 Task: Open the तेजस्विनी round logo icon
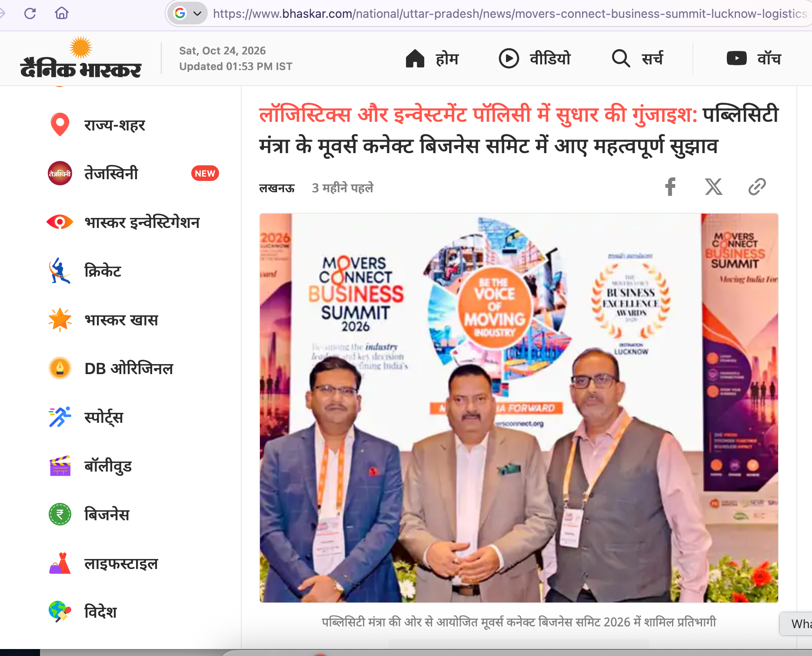pos(60,173)
